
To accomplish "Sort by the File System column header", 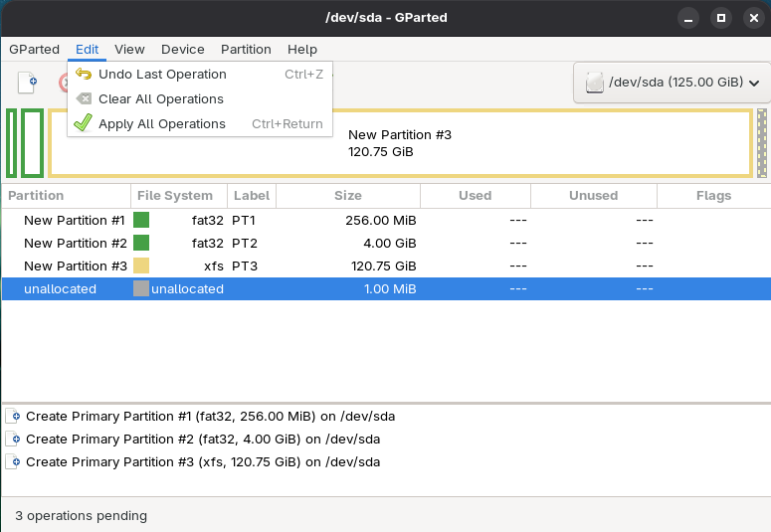I will (175, 196).
